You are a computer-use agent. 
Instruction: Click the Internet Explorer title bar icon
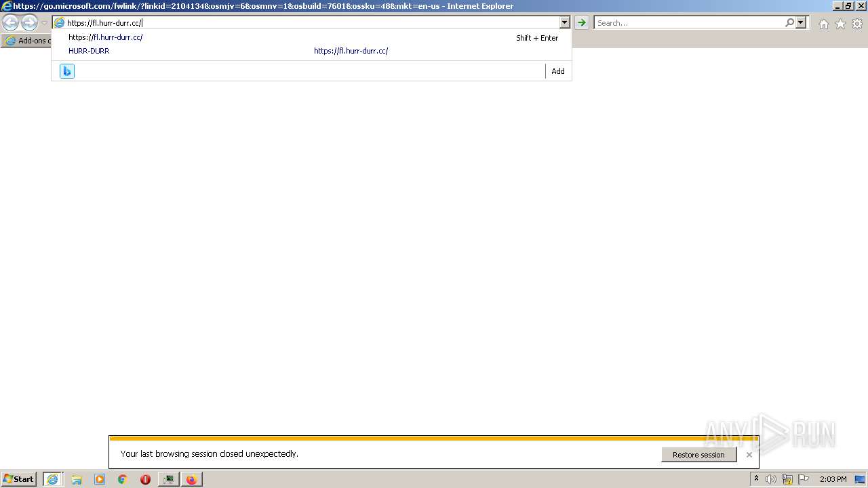[x=7, y=6]
